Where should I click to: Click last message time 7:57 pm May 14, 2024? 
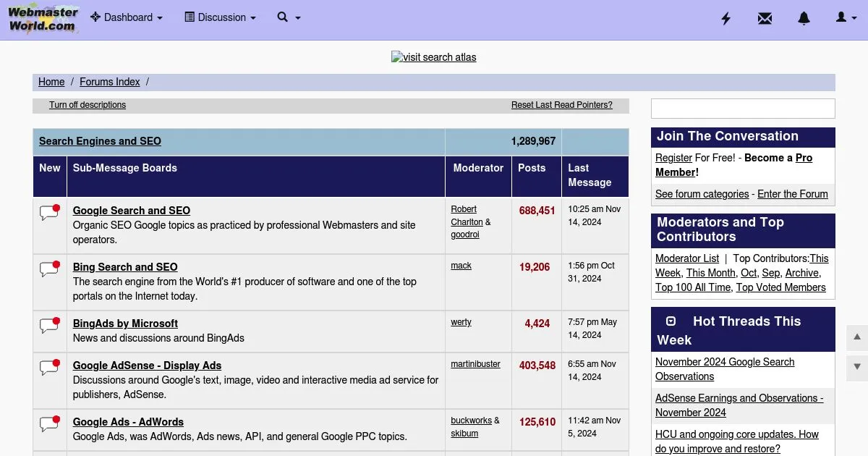pyautogui.click(x=592, y=329)
